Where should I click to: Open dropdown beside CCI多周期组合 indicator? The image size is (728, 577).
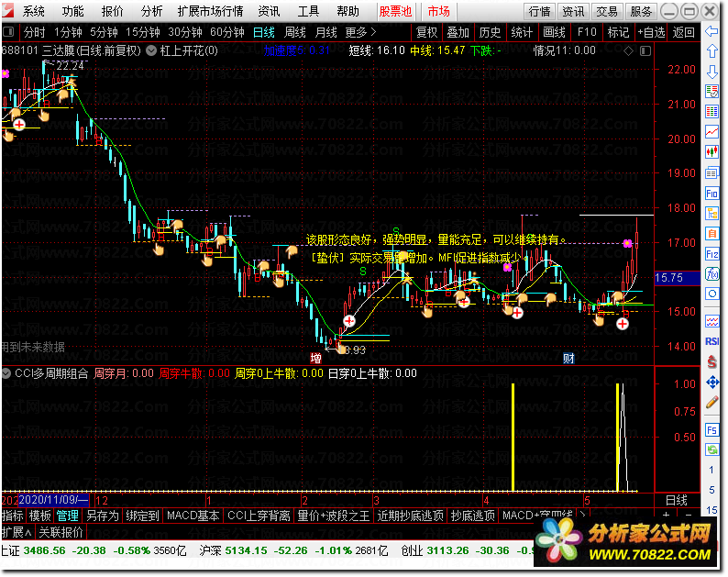(x=6, y=373)
